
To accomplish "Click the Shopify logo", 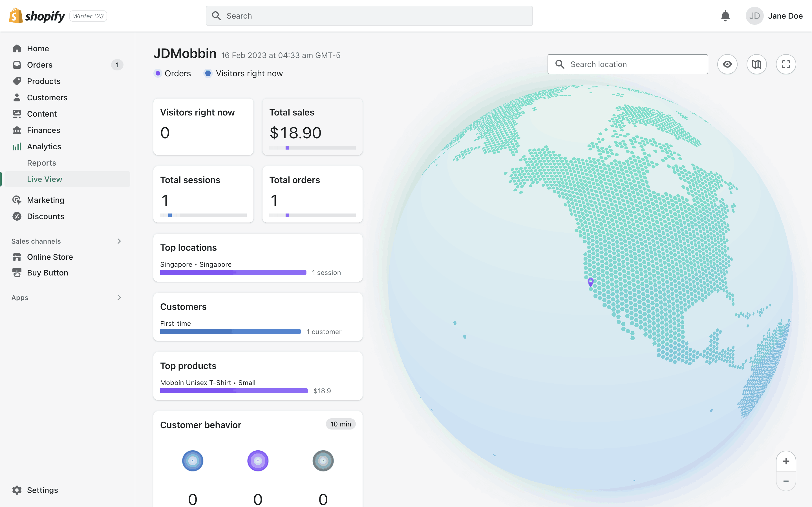I will pos(37,16).
